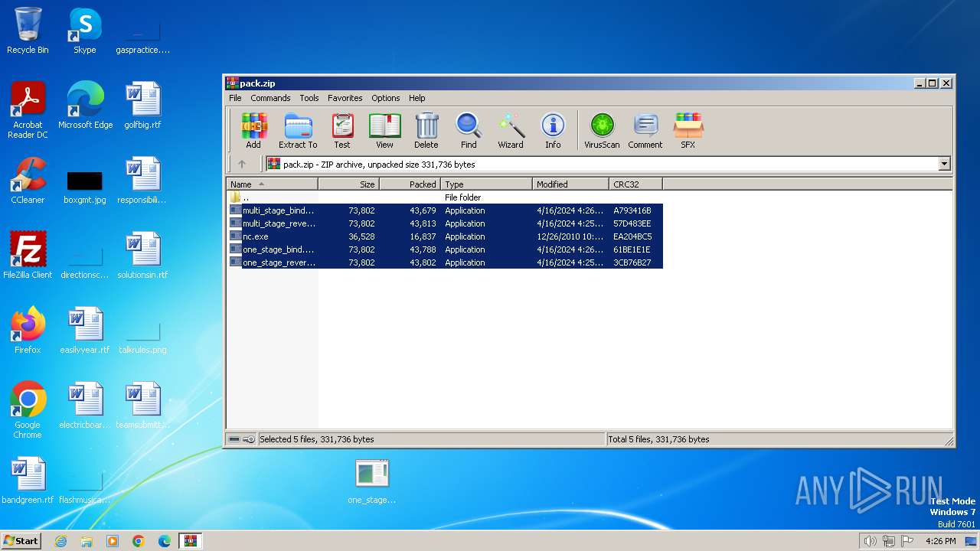The image size is (980, 551).
Task: Click the key icon in status bar
Action: click(x=249, y=439)
